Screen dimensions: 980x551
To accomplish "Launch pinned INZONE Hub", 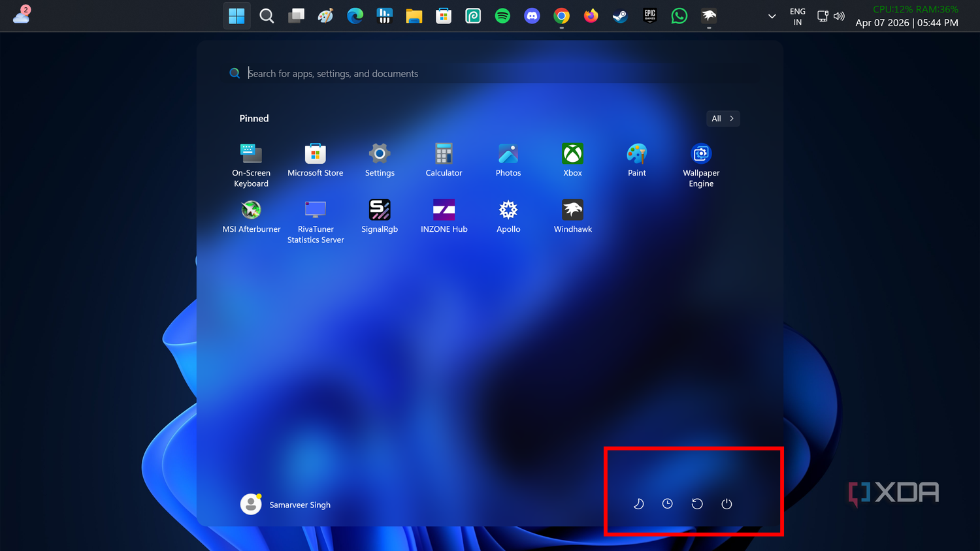I will coord(444,217).
